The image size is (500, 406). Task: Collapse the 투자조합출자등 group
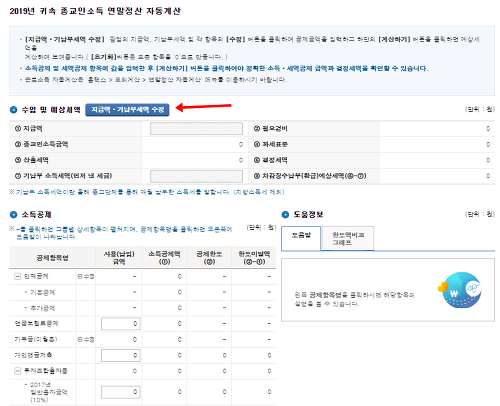[17, 371]
